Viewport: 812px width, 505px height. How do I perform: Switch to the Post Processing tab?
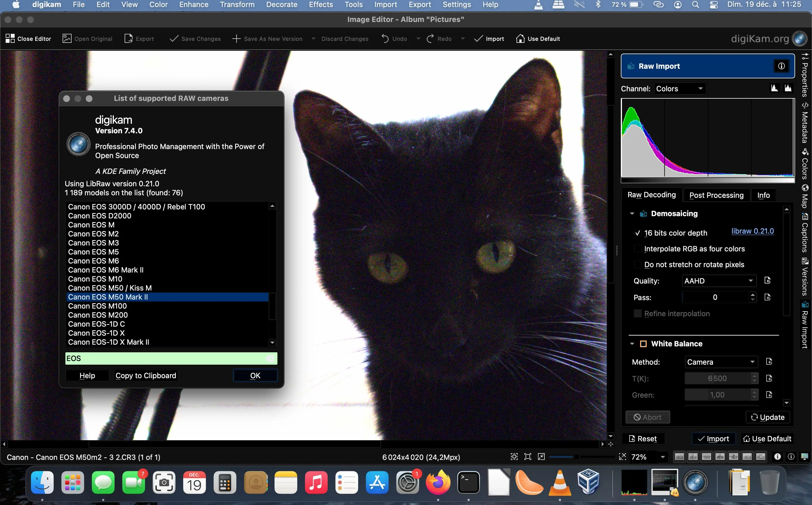click(716, 195)
